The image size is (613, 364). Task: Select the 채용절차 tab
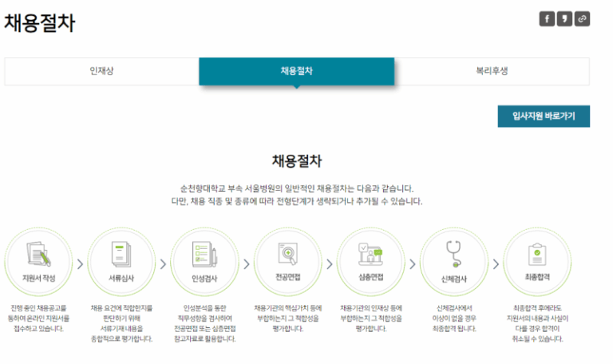point(297,71)
